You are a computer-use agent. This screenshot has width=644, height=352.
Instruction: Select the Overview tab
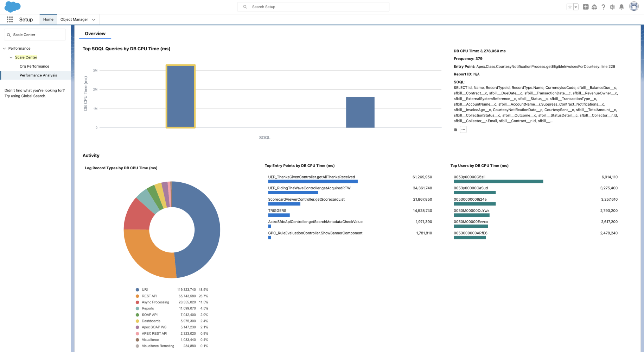[95, 33]
